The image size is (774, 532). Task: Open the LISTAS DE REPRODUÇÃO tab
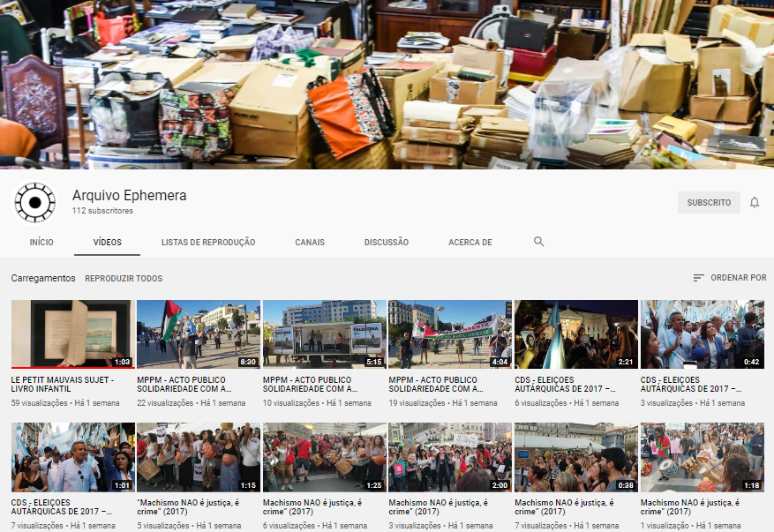click(208, 243)
